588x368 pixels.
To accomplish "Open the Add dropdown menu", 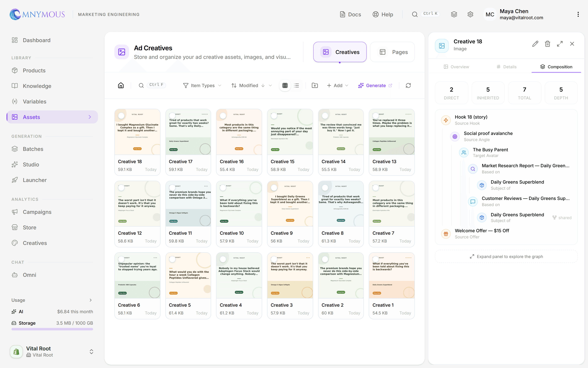I will (x=338, y=85).
